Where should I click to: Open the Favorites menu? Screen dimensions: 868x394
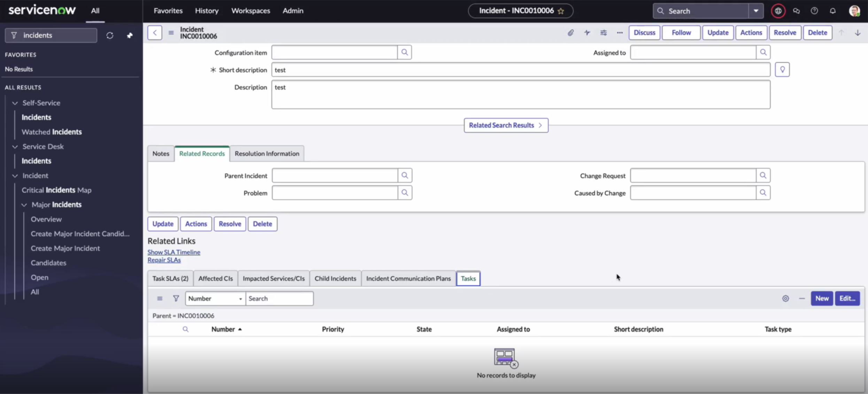[168, 11]
